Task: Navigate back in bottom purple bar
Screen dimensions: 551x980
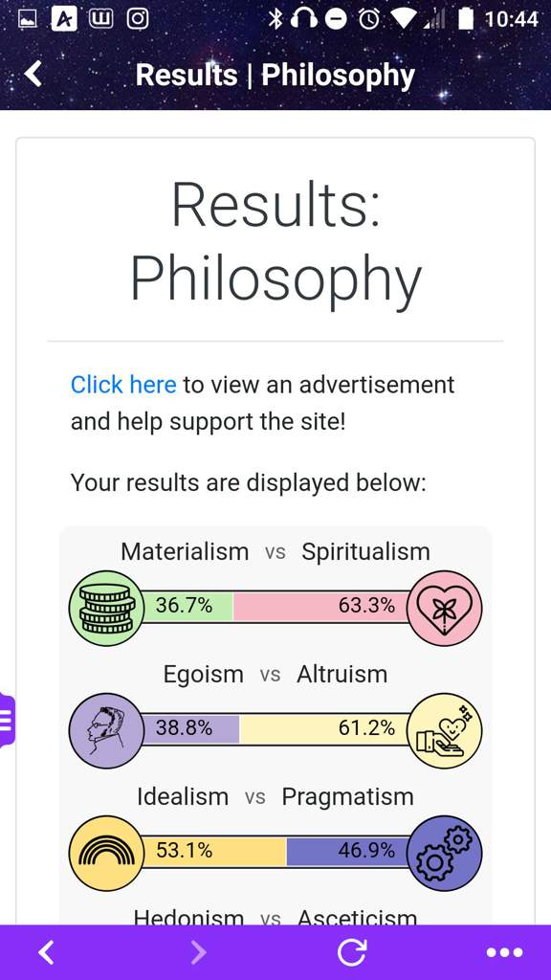Action: click(46, 952)
